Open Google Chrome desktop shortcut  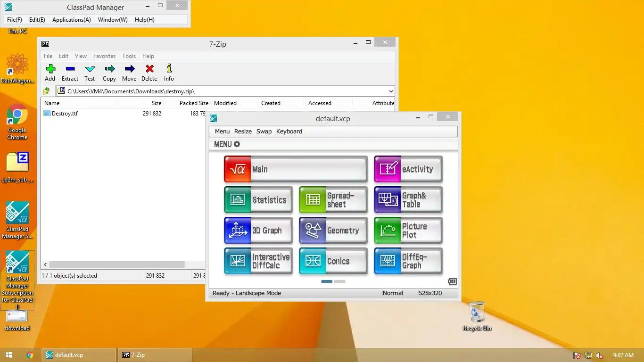pos(17,122)
